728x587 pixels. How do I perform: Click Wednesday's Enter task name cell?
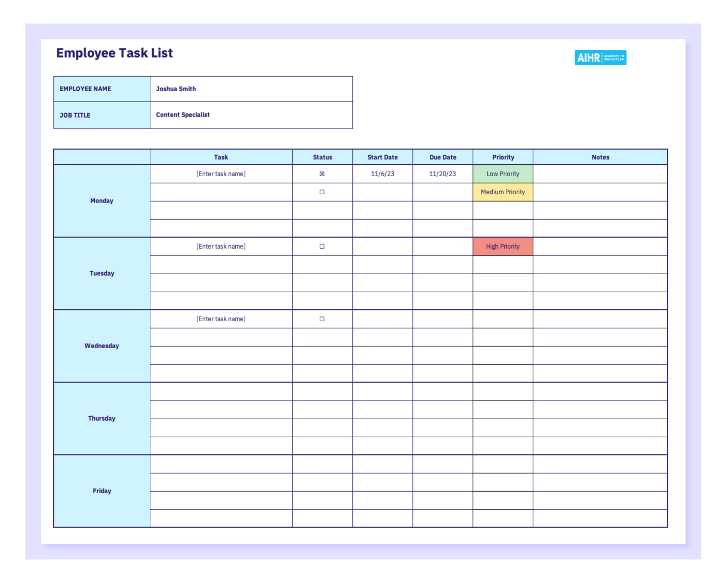pyautogui.click(x=221, y=319)
